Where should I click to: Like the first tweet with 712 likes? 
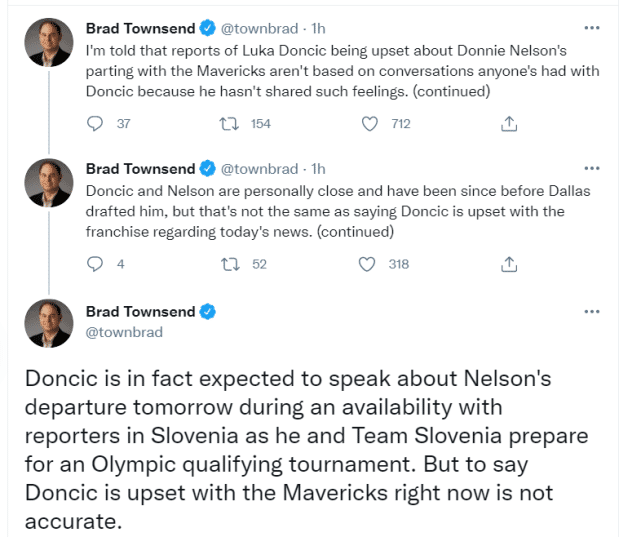tap(369, 124)
